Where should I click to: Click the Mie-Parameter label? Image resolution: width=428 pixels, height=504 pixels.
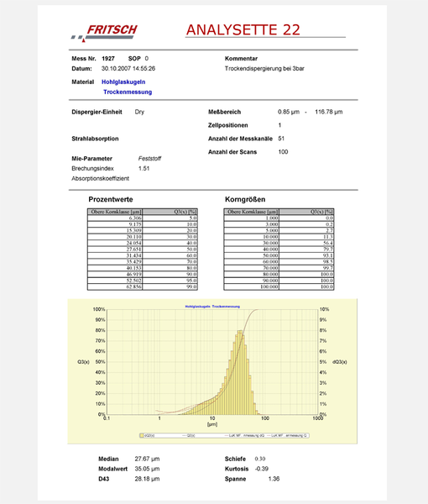pyautogui.click(x=91, y=159)
